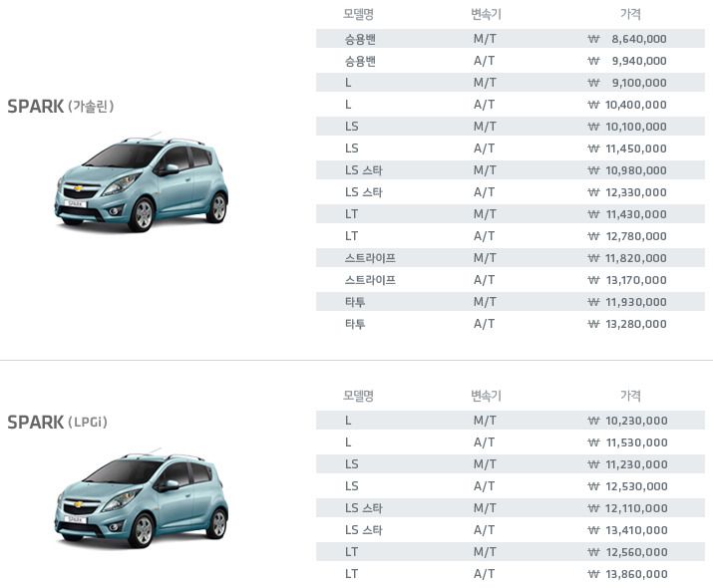Click M/T cell in the 10,230,000 row
This screenshot has height=588, width=713.
point(485,421)
